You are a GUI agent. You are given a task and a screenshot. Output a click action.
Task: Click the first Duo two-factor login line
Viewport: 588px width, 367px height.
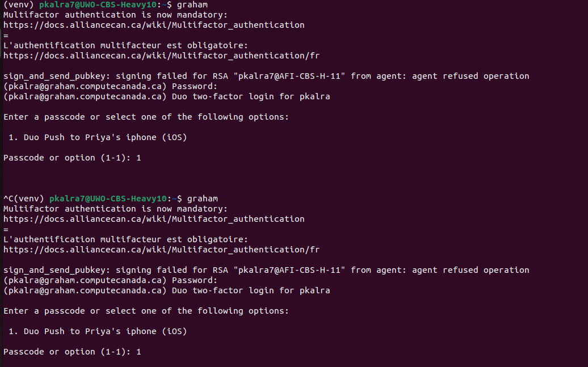click(166, 96)
